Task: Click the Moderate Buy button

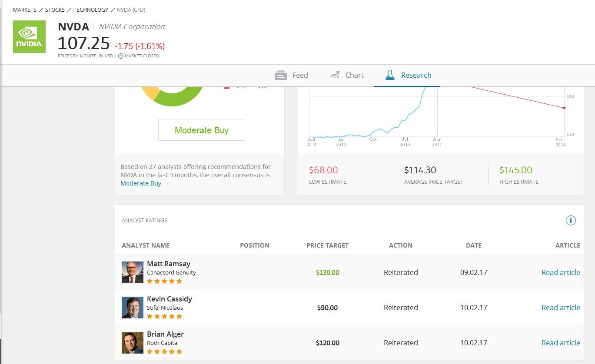Action: click(202, 130)
